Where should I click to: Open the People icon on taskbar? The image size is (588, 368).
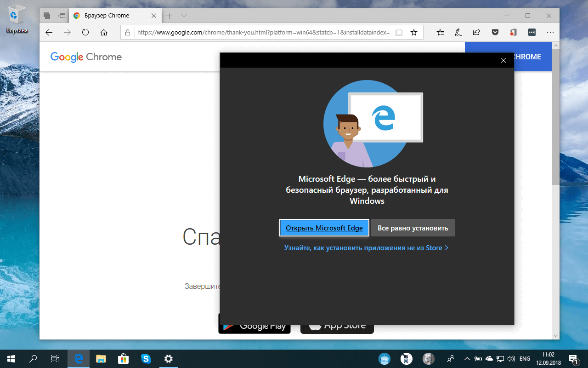click(x=451, y=359)
